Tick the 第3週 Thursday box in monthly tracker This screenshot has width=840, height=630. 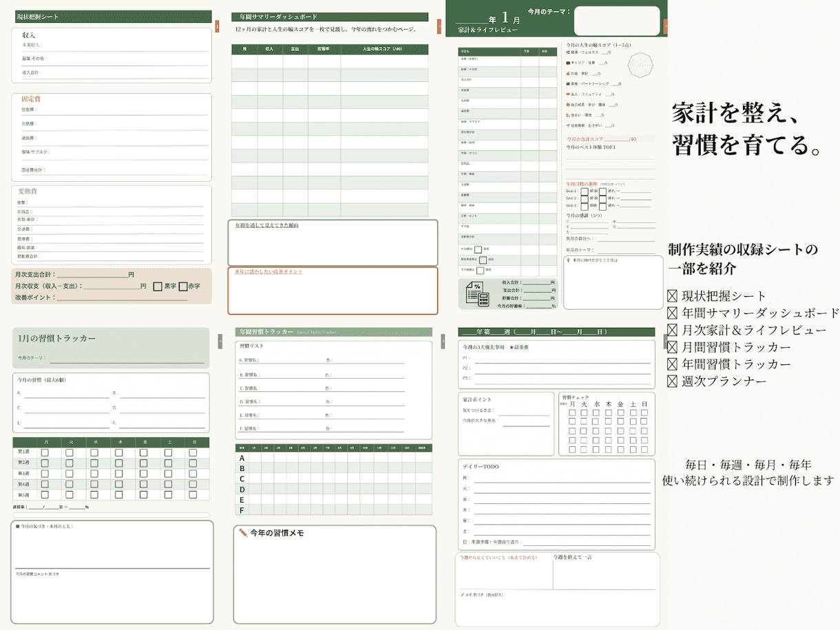tap(119, 474)
